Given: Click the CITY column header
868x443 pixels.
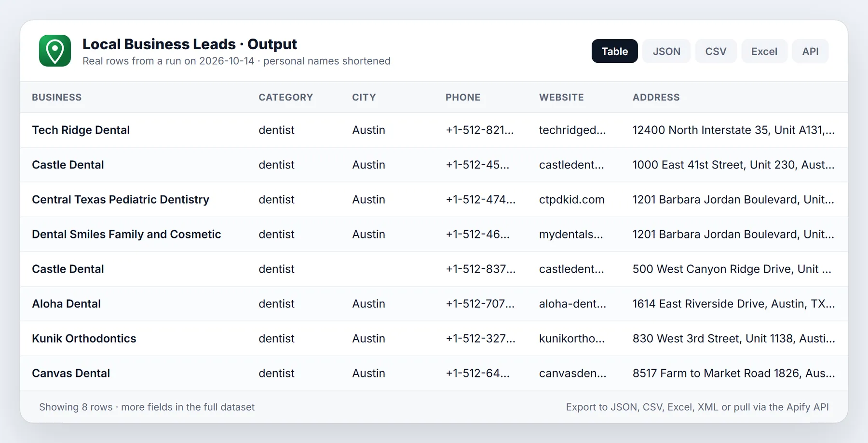Looking at the screenshot, I should (x=364, y=97).
